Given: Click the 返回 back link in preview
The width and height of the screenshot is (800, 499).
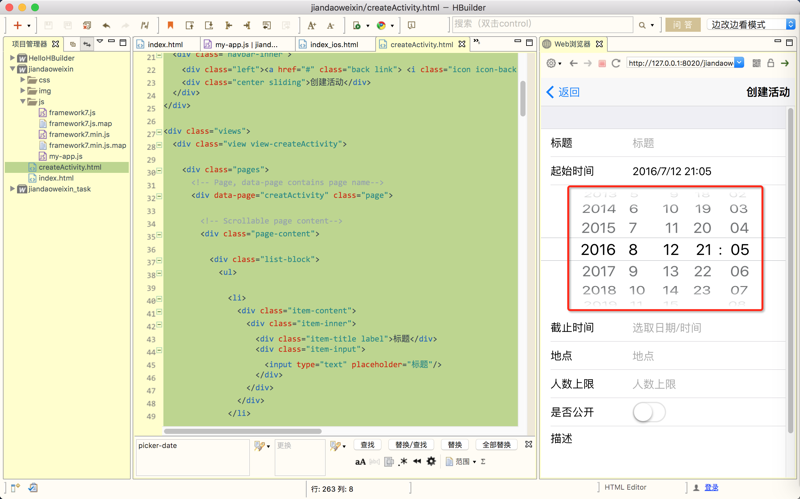Looking at the screenshot, I should click(563, 92).
